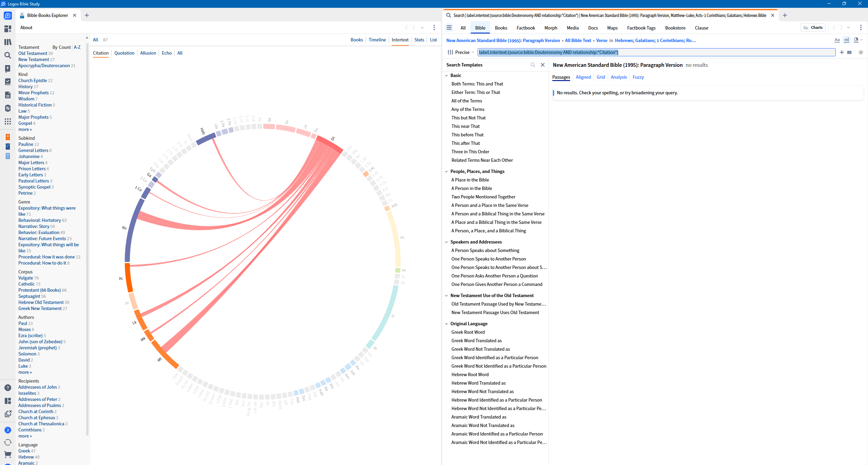Open the history dropdown in the Search panel
Image resolution: width=868 pixels, height=465 pixels.
coord(848,28)
